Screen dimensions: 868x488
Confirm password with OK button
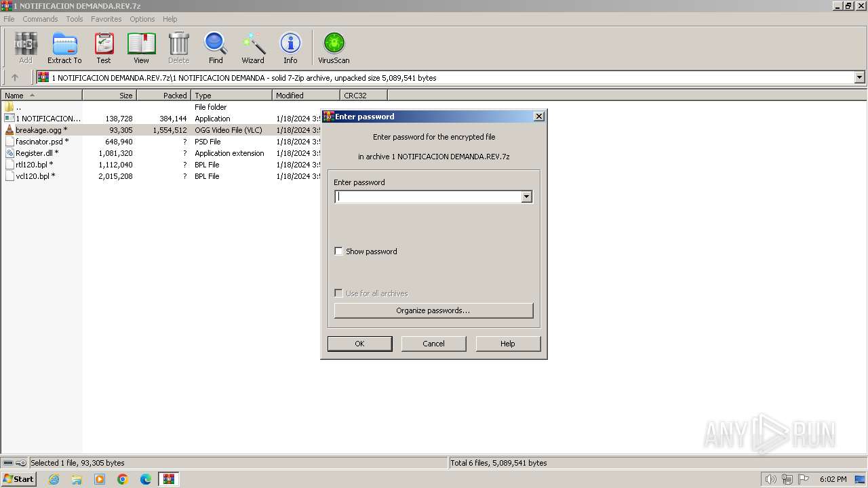[359, 344]
